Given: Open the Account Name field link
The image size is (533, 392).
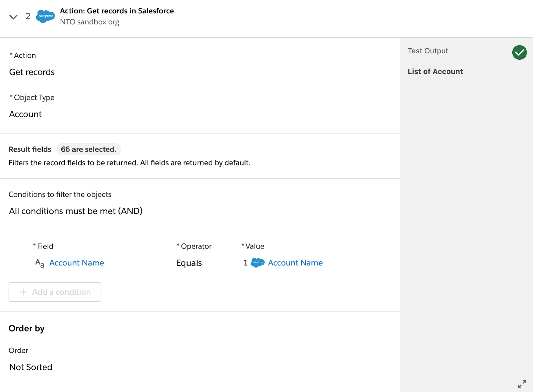Looking at the screenshot, I should pyautogui.click(x=77, y=263).
